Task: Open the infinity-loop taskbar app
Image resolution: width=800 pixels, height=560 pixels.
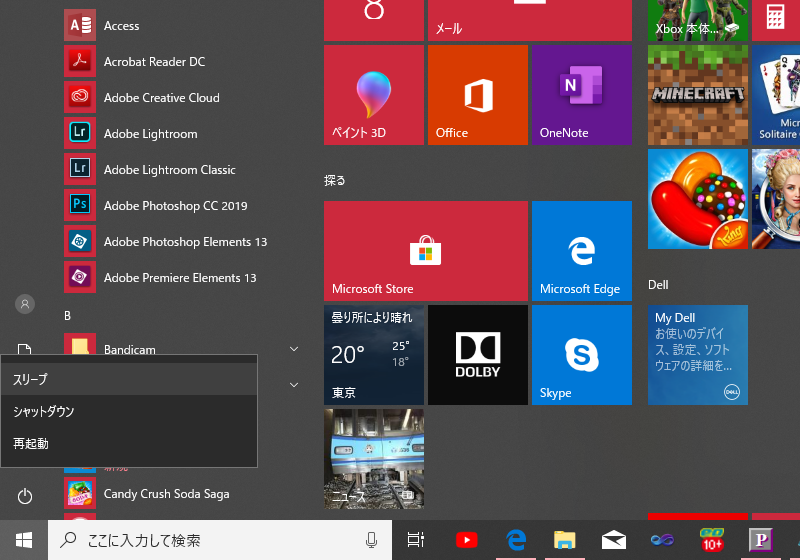Action: (x=662, y=540)
